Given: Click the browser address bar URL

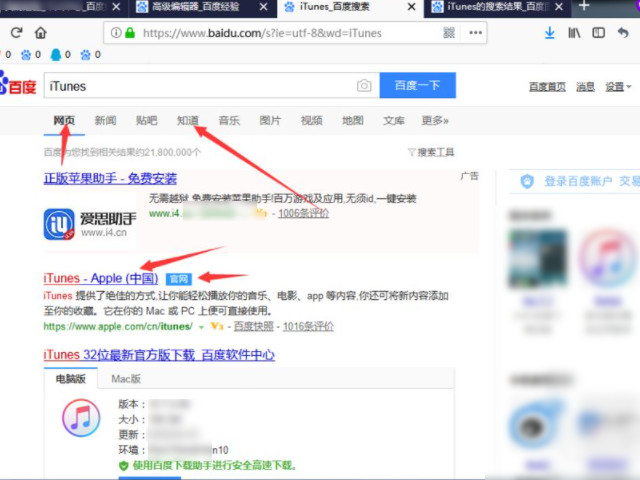Looking at the screenshot, I should (262, 33).
